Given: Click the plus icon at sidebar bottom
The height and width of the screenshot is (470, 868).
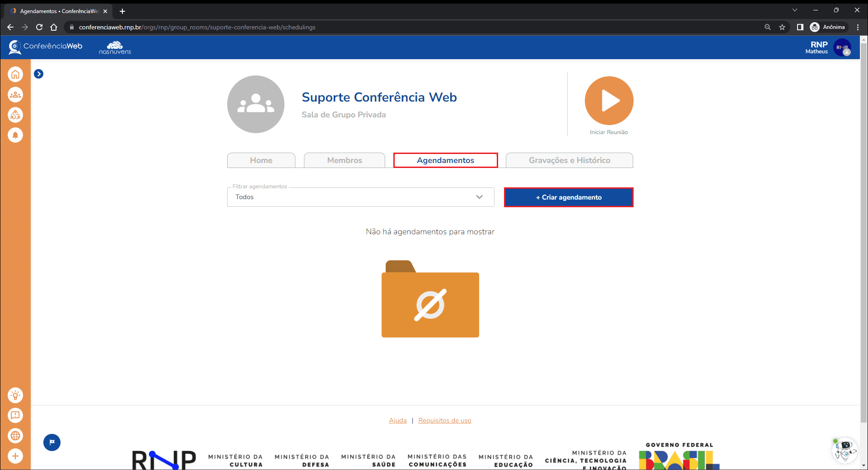Looking at the screenshot, I should point(15,456).
